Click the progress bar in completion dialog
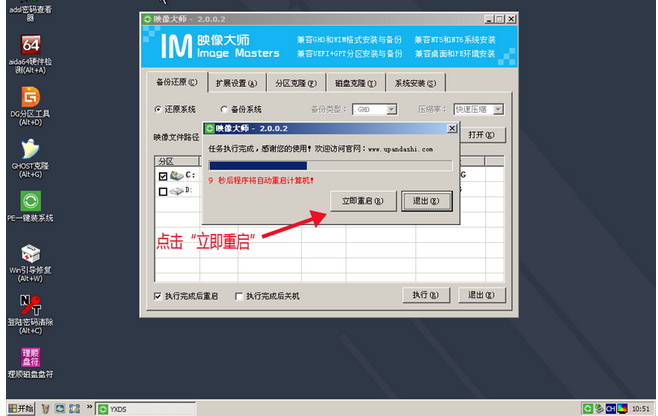The width and height of the screenshot is (658, 416). (331, 166)
